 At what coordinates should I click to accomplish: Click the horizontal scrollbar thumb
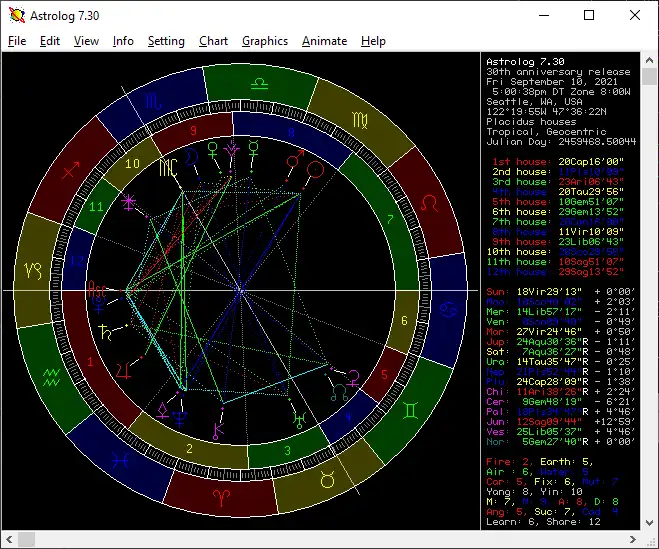point(26,539)
